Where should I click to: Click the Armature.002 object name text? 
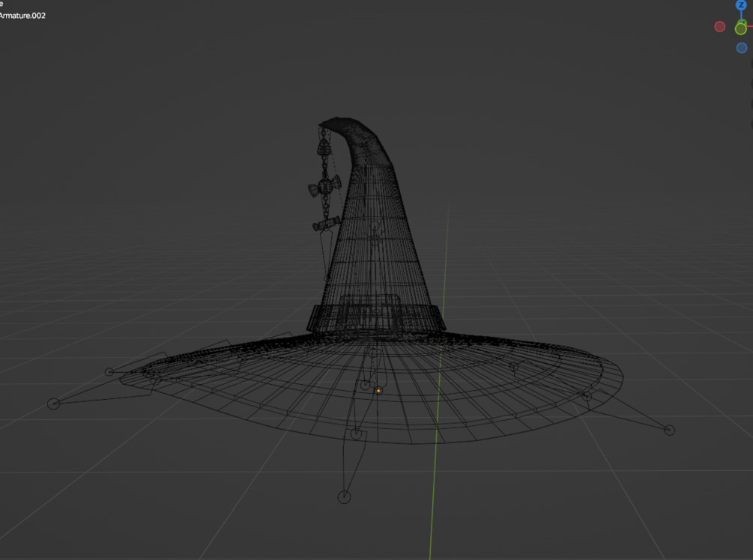(22, 16)
